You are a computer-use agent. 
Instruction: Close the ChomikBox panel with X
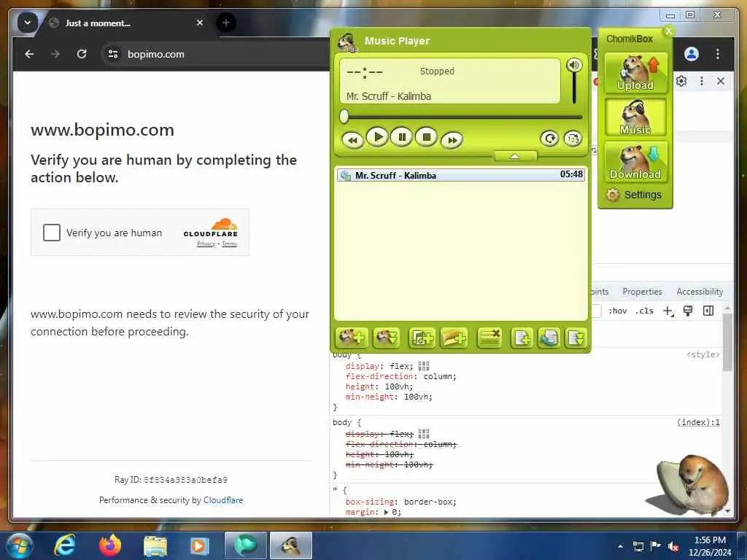[669, 31]
